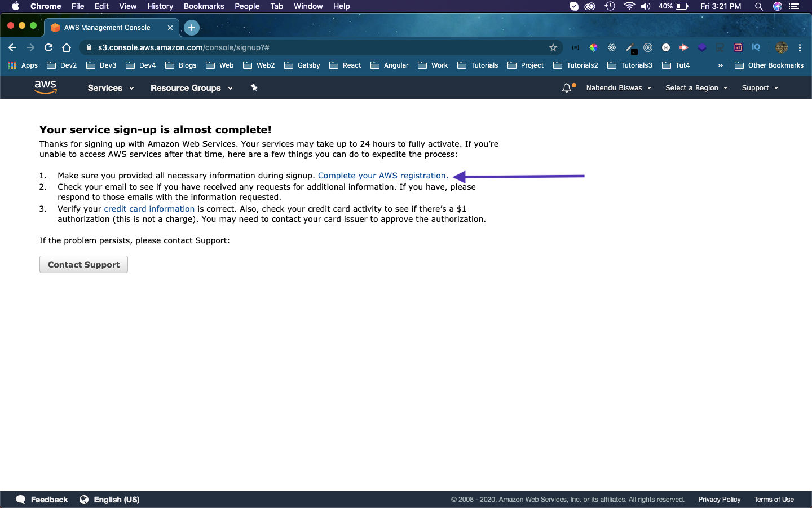Expand the Support dropdown
812x508 pixels.
click(x=760, y=87)
